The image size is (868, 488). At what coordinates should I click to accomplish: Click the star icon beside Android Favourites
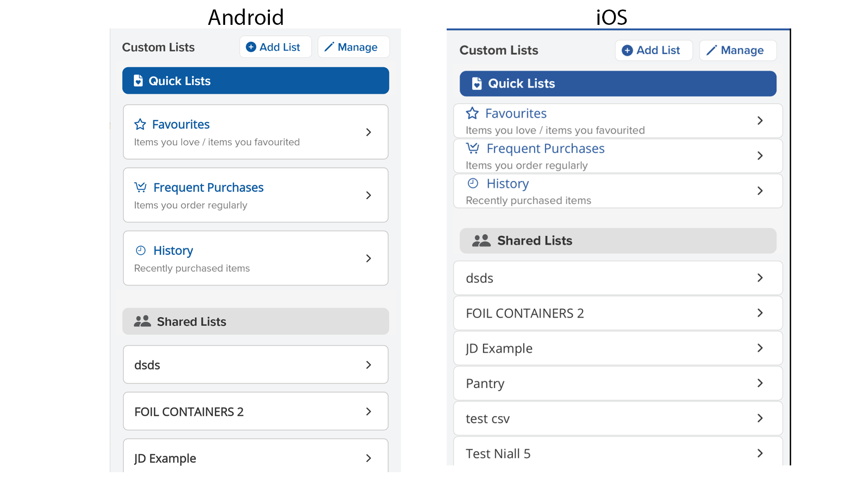[140, 124]
